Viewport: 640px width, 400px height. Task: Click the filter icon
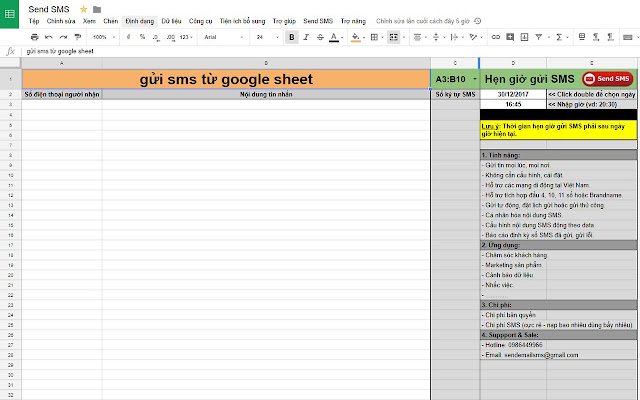pos(539,37)
